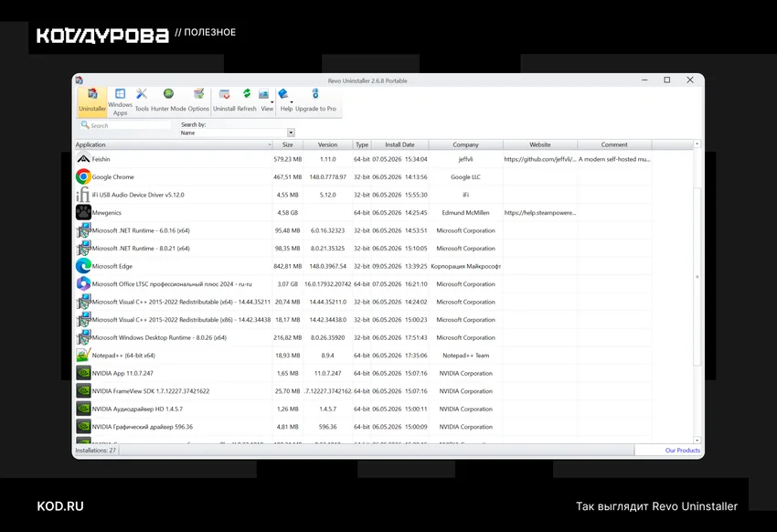Viewport: 777px width, 532px height.
Task: Select the Visual C++ Redistributable (x64) icon
Action: (x=83, y=302)
